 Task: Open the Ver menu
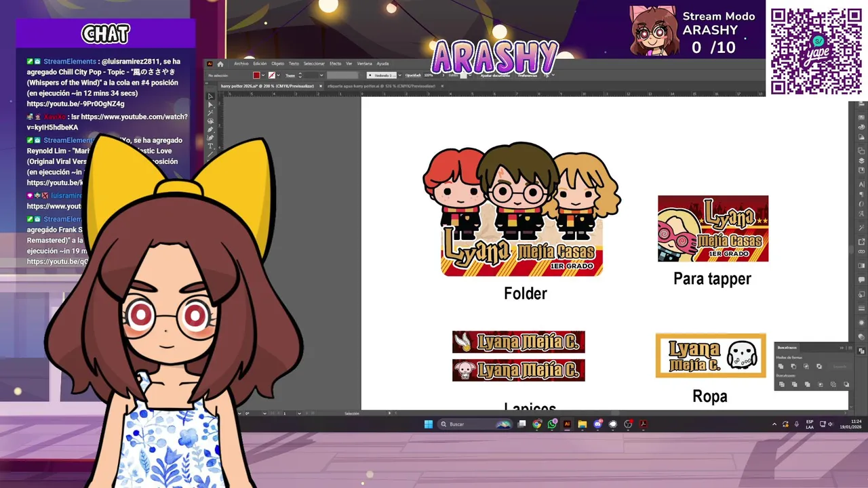tap(349, 64)
